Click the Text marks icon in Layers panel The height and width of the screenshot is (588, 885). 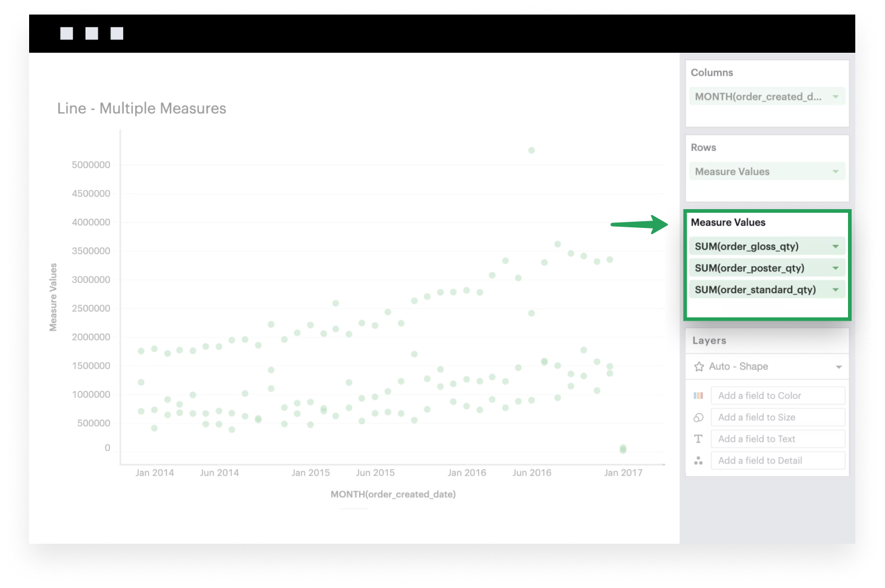point(698,438)
